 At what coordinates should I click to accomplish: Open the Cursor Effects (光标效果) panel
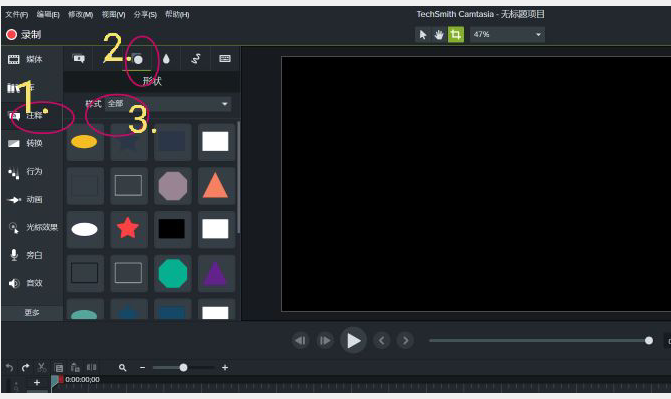(33, 227)
